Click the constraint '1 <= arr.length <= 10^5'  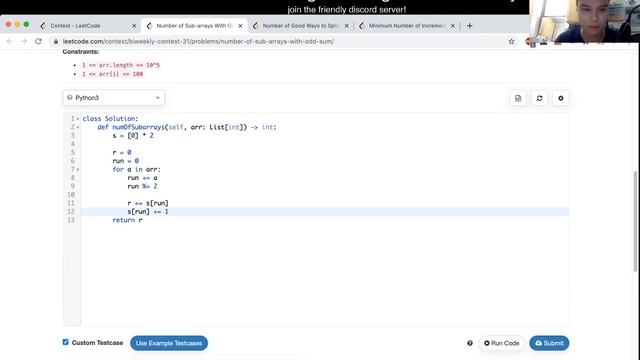click(x=121, y=65)
